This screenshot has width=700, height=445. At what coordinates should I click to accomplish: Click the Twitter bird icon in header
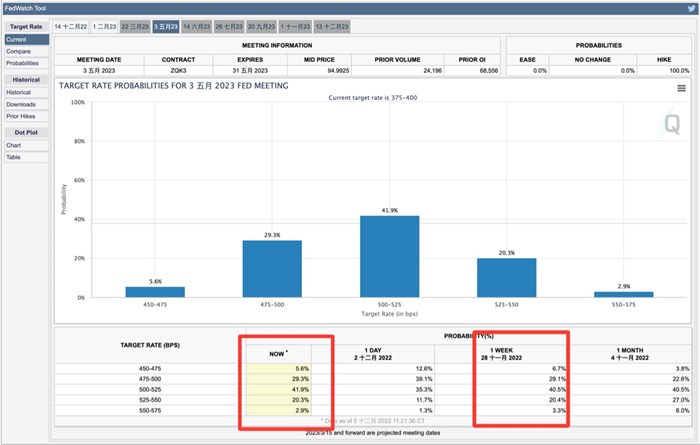(687, 8)
